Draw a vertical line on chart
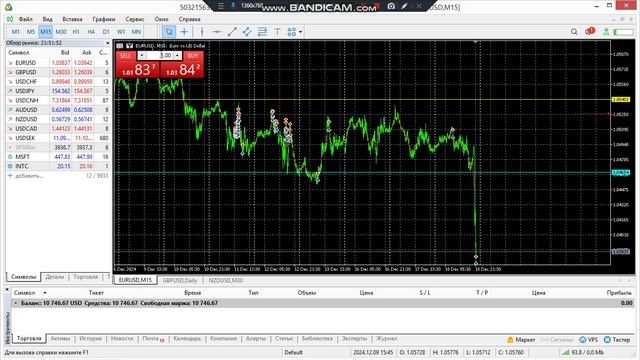The width and height of the screenshot is (640, 360). point(202,31)
